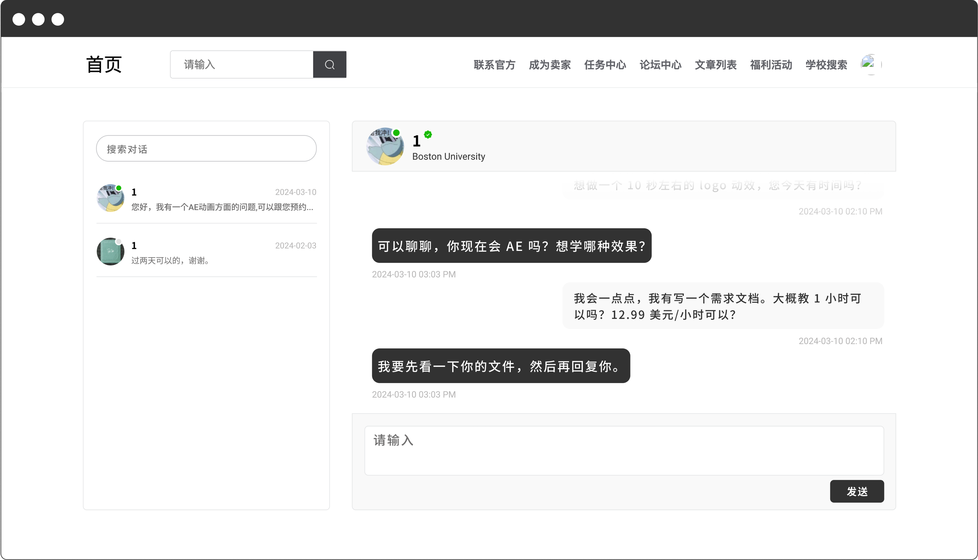Open 福利活动 menu item

[x=771, y=65]
